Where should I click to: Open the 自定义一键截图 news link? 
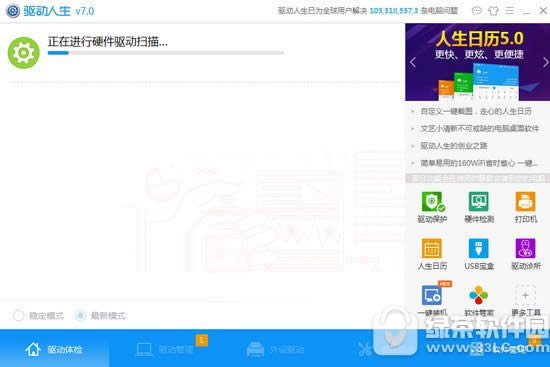coord(476,111)
